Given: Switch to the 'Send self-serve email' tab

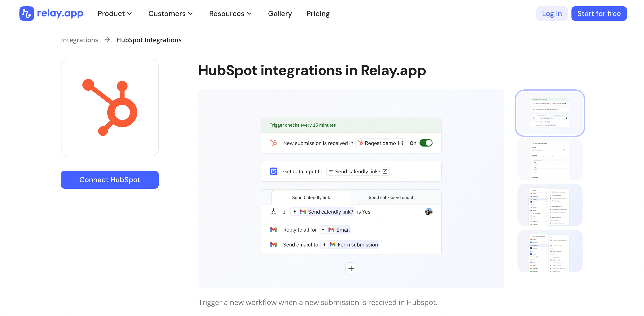Looking at the screenshot, I should (390, 197).
